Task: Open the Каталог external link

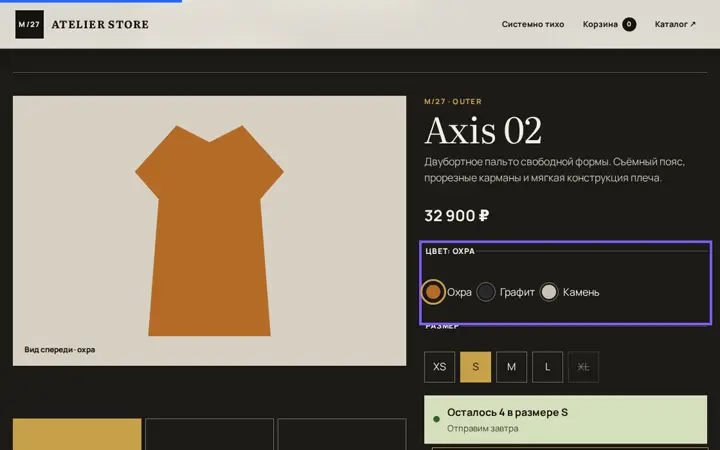Action: tap(675, 24)
